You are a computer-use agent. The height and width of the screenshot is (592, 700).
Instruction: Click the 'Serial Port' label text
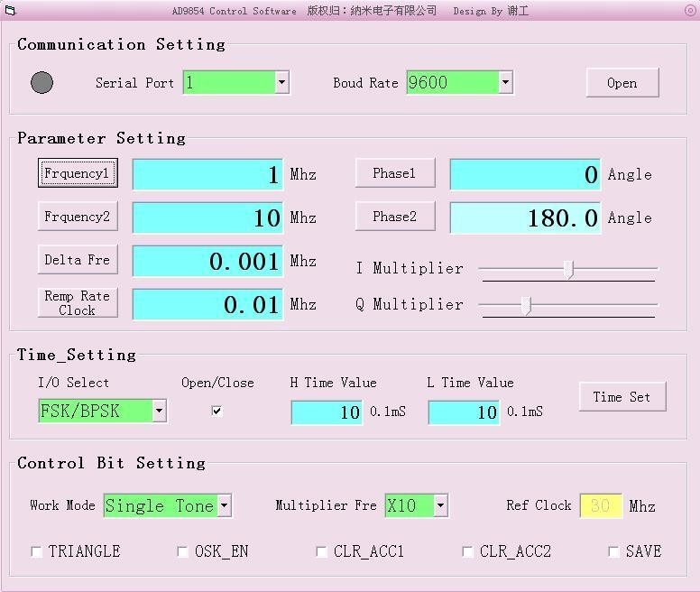coord(134,83)
